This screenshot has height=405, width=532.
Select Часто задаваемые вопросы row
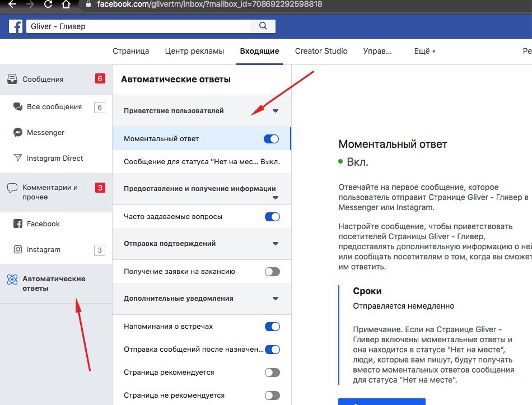(202, 217)
